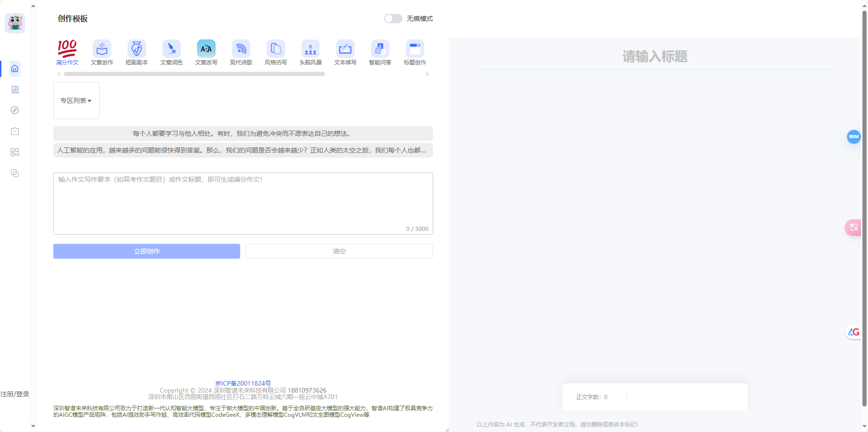Expand the 专区列表 dropdown

pyautogui.click(x=76, y=100)
